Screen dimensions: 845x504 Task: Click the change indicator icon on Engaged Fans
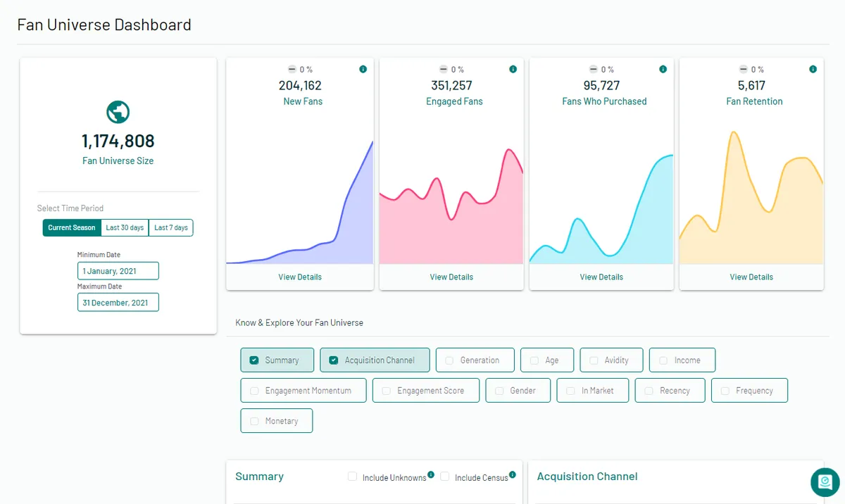point(444,69)
